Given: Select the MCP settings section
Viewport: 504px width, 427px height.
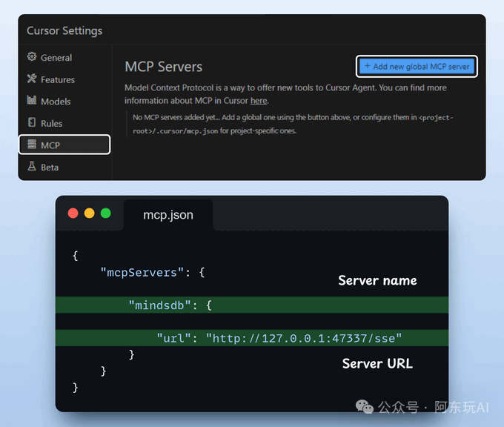Looking at the screenshot, I should [x=64, y=145].
